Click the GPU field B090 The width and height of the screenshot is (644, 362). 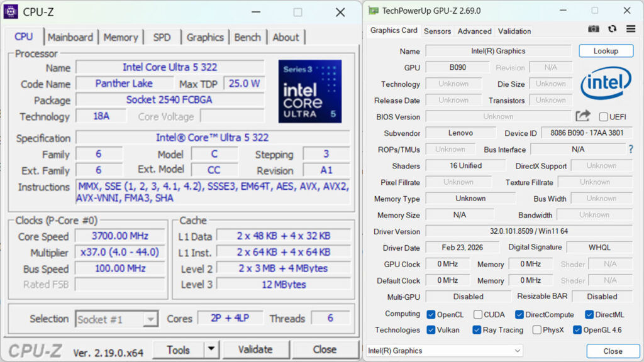458,67
